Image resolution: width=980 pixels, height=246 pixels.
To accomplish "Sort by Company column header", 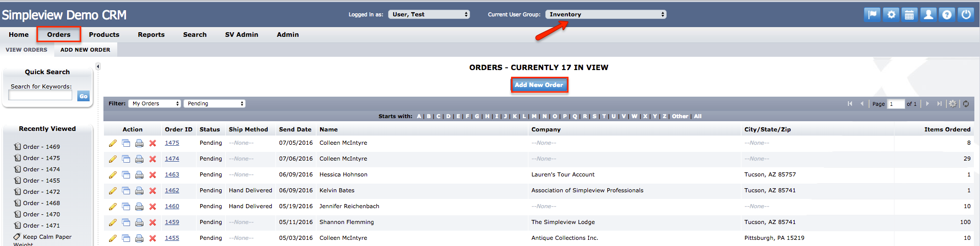I will [x=546, y=129].
